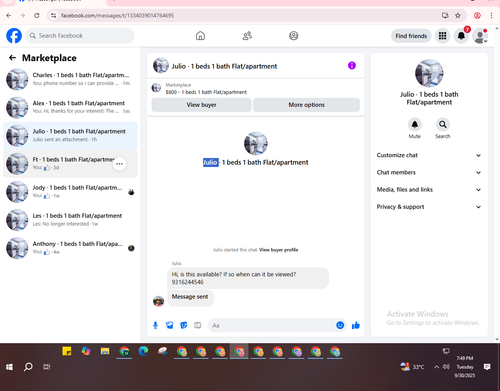Mute the conversation with the bell icon

tap(415, 125)
